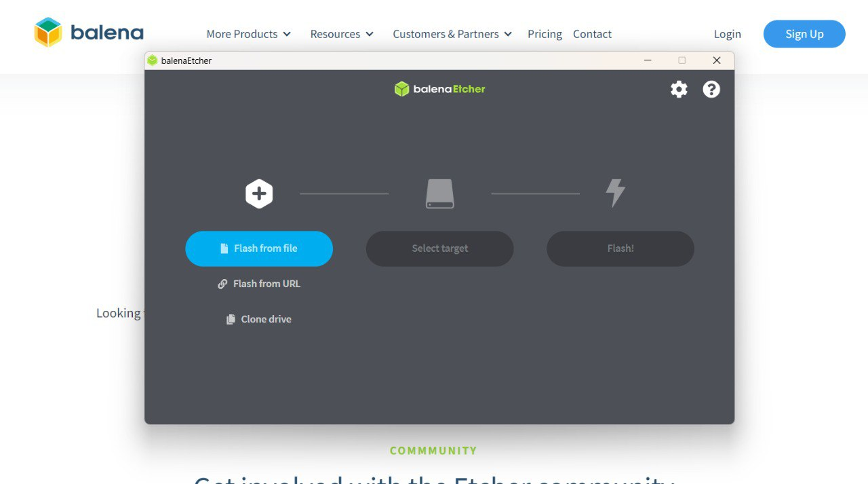Expand the More Products dropdown
Viewport: 868px width, 484px height.
pos(249,34)
